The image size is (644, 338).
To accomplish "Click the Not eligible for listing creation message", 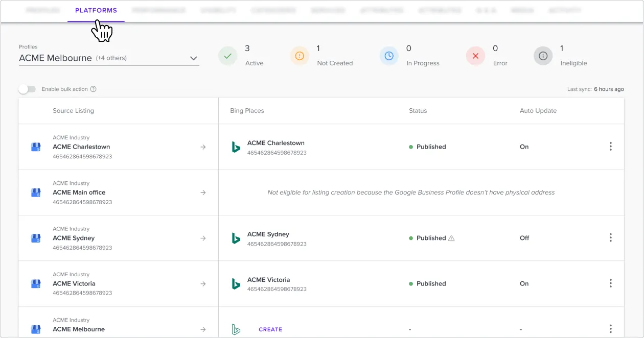I will point(411,192).
